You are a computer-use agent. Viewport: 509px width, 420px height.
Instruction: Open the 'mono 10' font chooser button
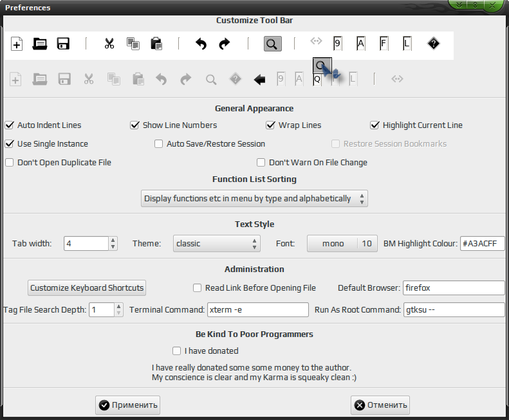[x=342, y=243]
